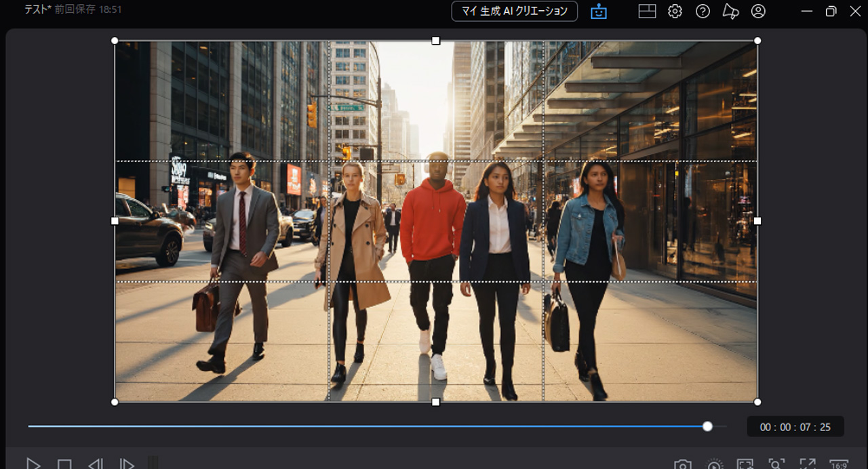Image resolution: width=868 pixels, height=469 pixels.
Task: Stop video playback
Action: tap(64, 464)
